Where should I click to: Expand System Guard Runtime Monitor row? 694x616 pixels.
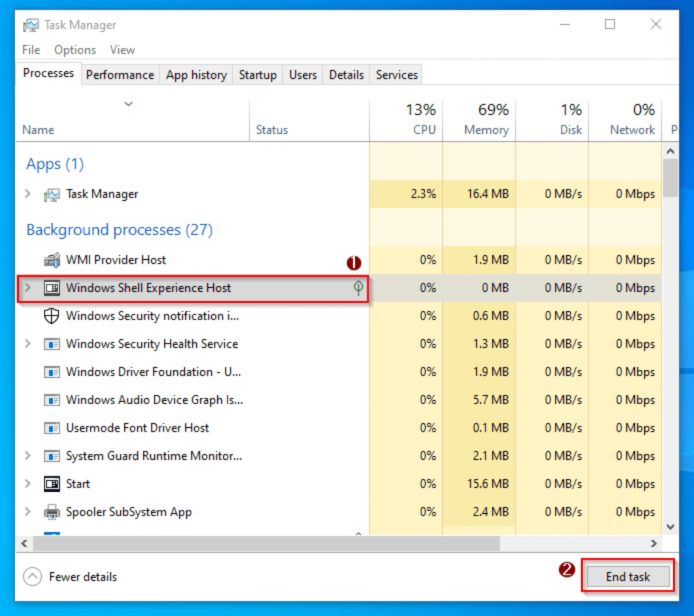28,456
